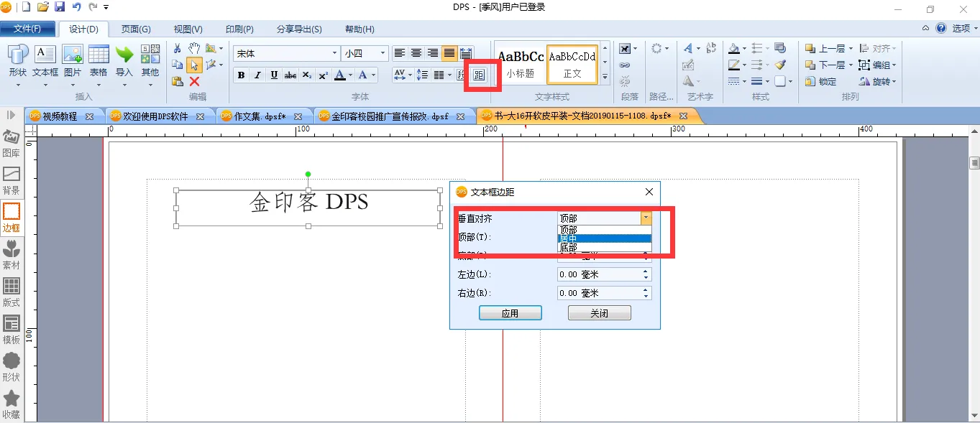The width and height of the screenshot is (980, 423).
Task: Click the Cut scissors icon
Action: (x=177, y=48)
